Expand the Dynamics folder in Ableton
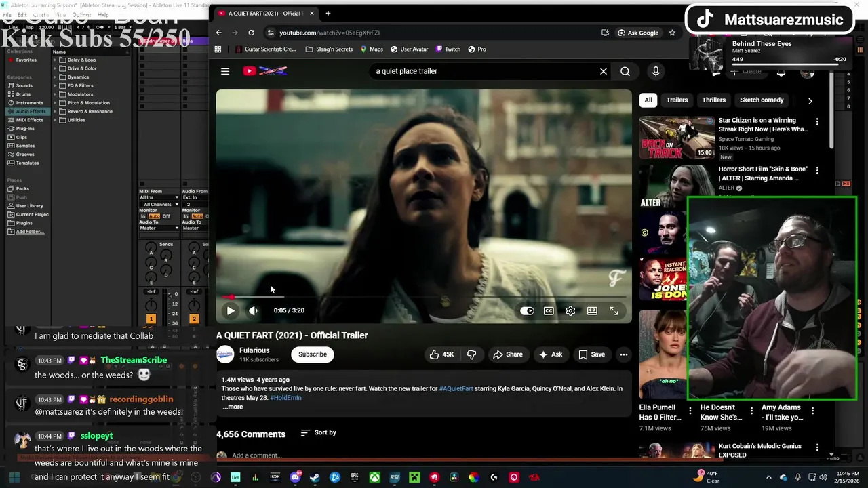Viewport: 868px width, 488px height. pyautogui.click(x=56, y=77)
